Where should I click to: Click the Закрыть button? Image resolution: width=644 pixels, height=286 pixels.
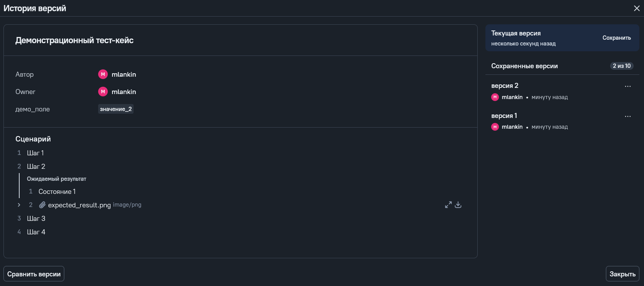point(622,274)
